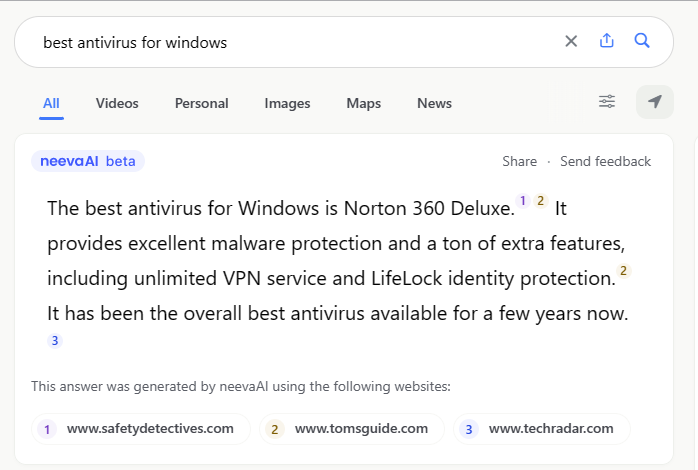Select the Images tab
The height and width of the screenshot is (470, 698).
pos(287,103)
